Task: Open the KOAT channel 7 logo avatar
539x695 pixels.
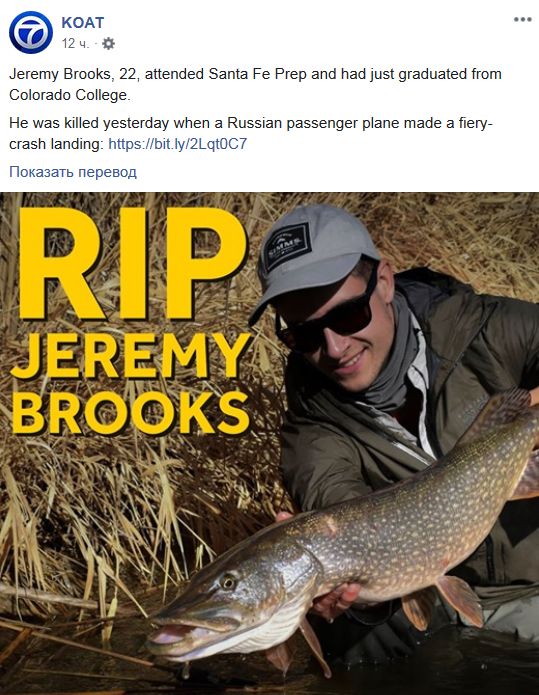Action: [x=31, y=32]
